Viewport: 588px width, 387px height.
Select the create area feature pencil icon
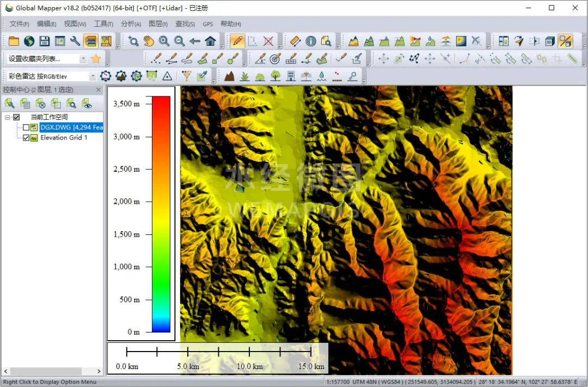[203, 58]
